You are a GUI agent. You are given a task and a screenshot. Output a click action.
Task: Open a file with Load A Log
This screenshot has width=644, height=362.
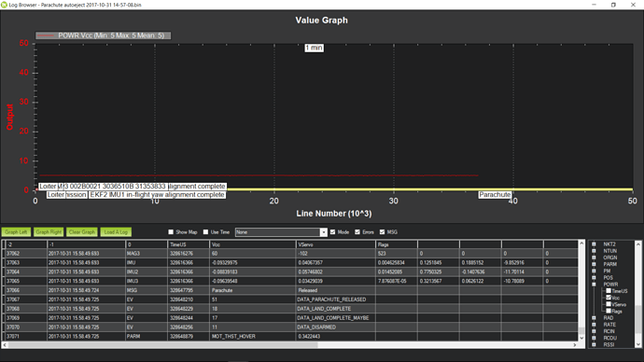click(x=116, y=232)
